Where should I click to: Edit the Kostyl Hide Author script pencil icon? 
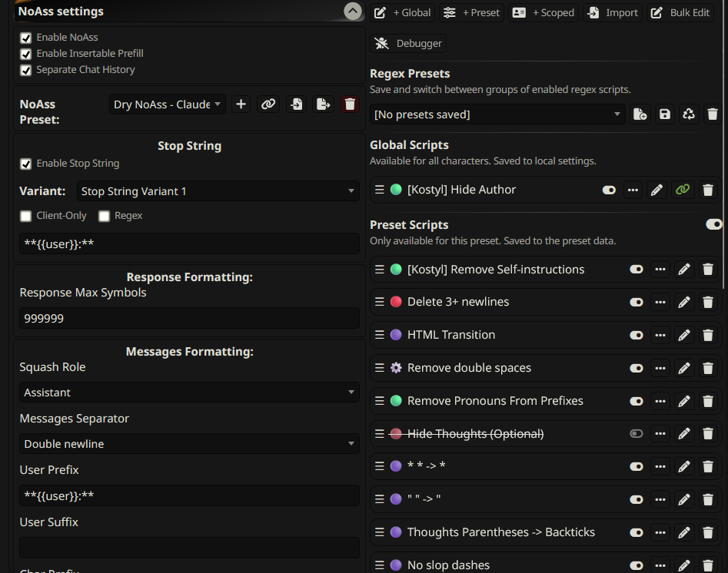tap(657, 190)
